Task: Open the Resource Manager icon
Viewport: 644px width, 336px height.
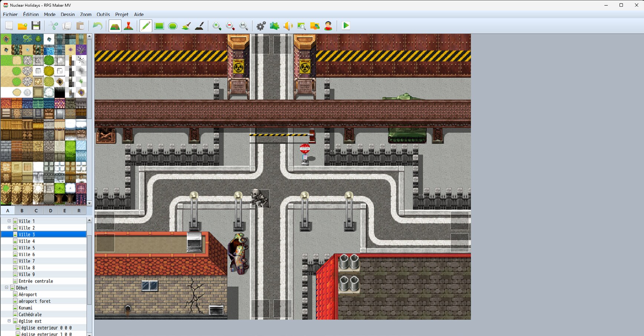Action: tap(315, 26)
